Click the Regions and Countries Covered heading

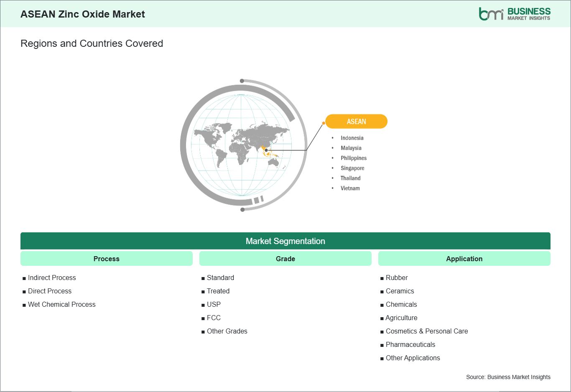(x=92, y=43)
